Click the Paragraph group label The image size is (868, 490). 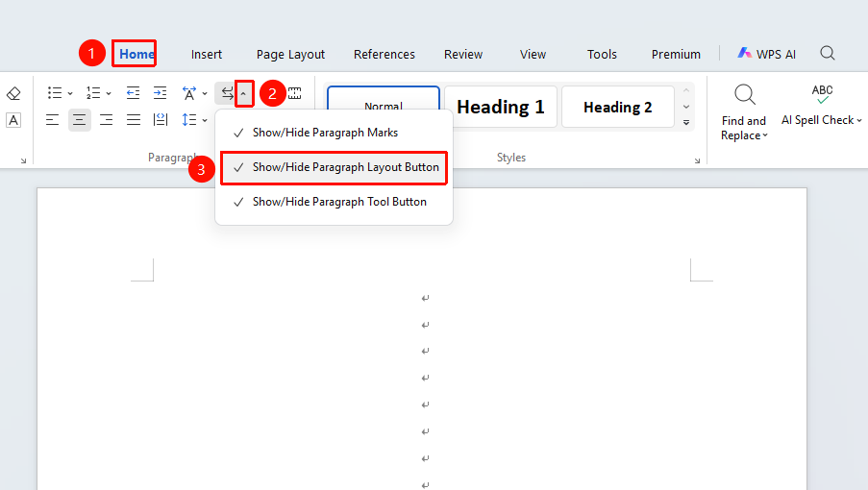(172, 158)
